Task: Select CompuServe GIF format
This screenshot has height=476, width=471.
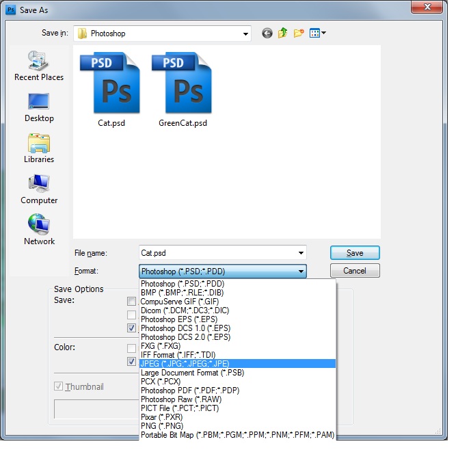Action: (x=237, y=302)
